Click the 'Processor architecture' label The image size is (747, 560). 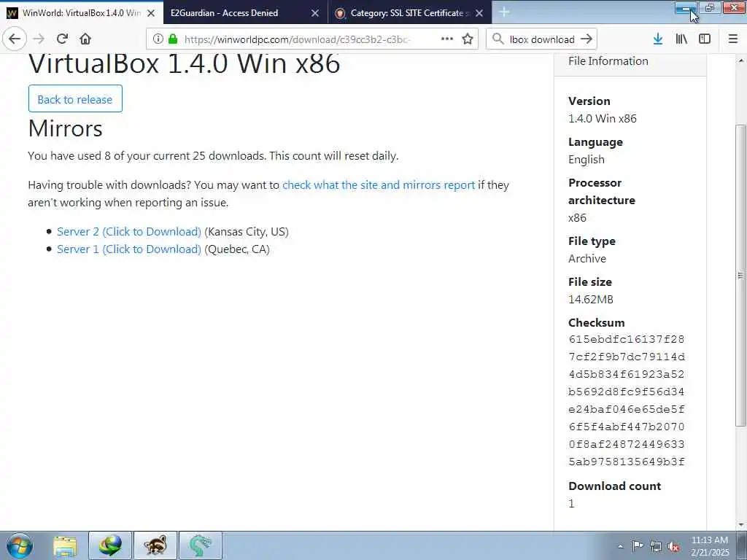pyautogui.click(x=602, y=192)
